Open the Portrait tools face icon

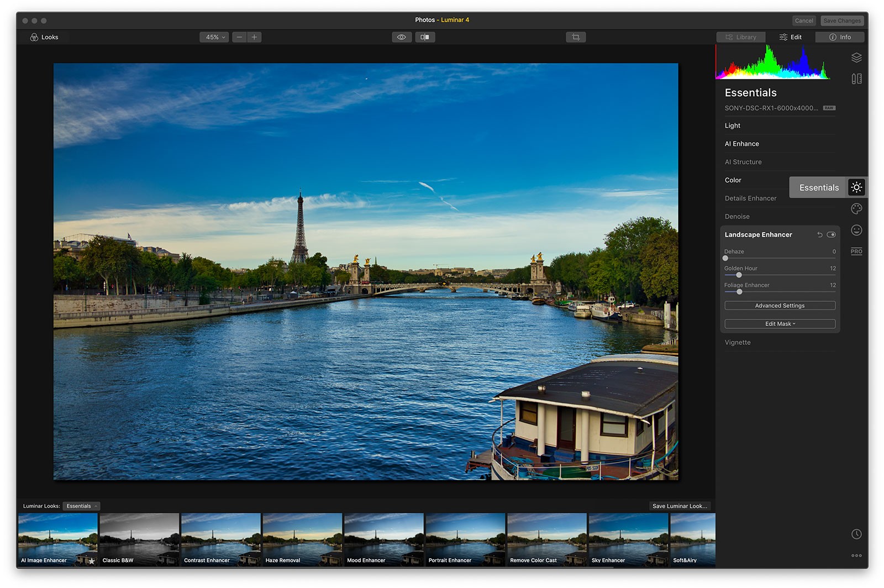[856, 230]
